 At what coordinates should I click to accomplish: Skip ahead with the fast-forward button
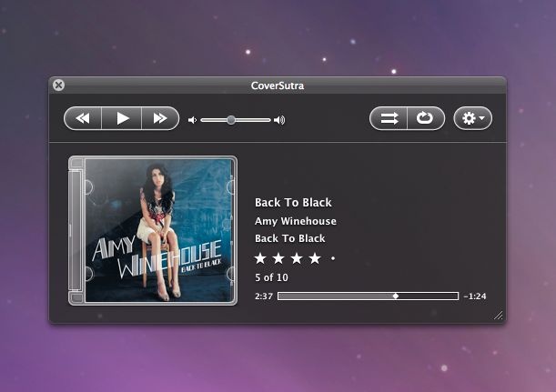(x=160, y=118)
